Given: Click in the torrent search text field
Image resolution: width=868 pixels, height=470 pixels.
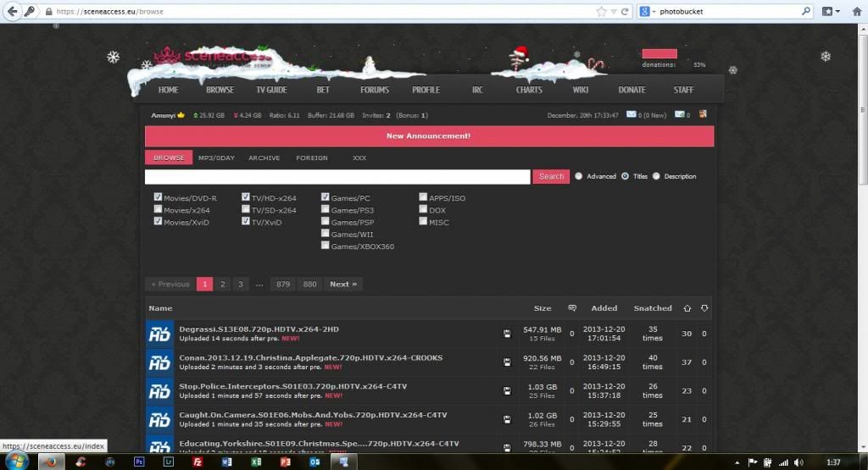Looking at the screenshot, I should click(x=337, y=177).
